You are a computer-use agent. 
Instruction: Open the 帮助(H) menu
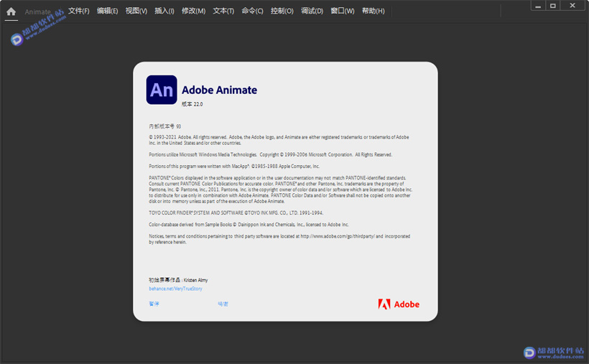pos(373,11)
